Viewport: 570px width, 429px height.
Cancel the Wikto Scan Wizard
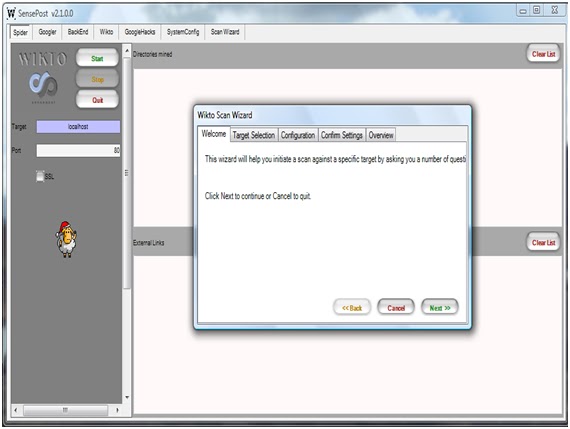point(396,308)
